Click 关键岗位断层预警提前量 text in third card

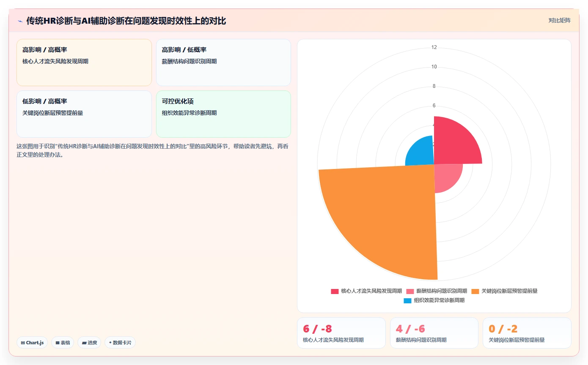pyautogui.click(x=53, y=113)
